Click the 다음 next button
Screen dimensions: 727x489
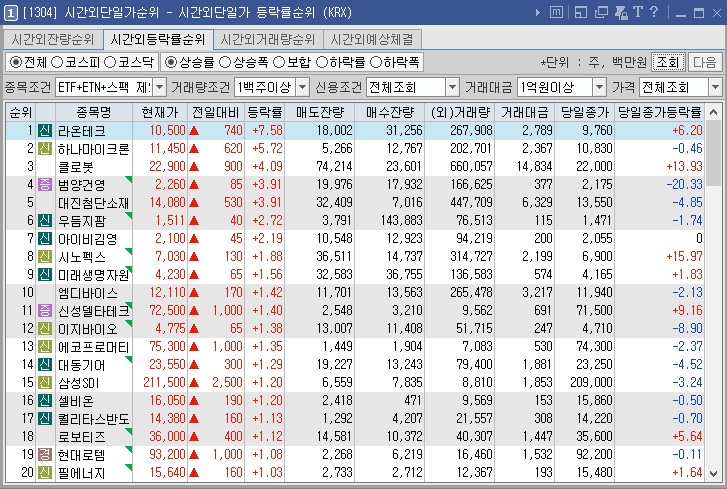click(705, 62)
